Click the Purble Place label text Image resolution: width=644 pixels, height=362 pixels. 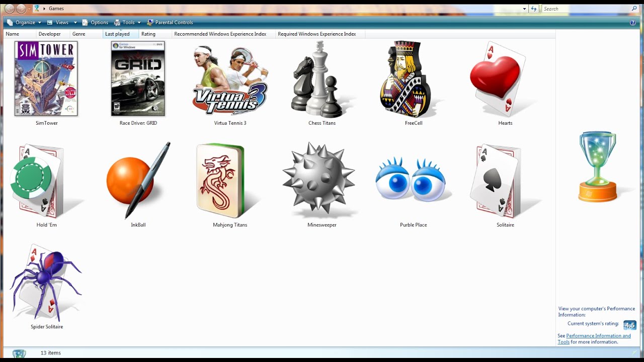pos(414,225)
